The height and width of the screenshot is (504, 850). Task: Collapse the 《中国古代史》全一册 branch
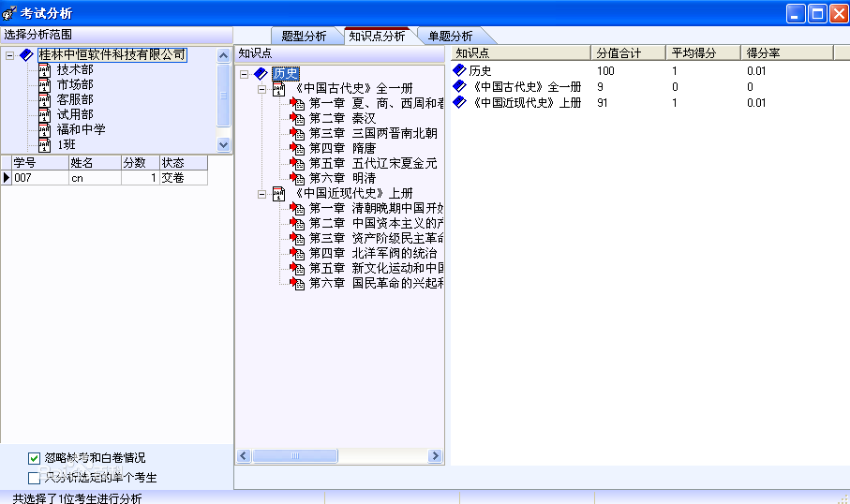261,89
